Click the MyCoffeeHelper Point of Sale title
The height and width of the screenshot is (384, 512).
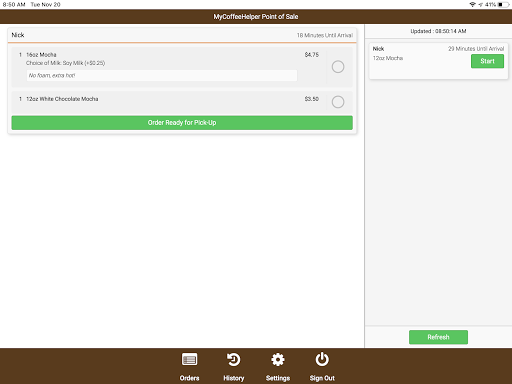pos(256,17)
